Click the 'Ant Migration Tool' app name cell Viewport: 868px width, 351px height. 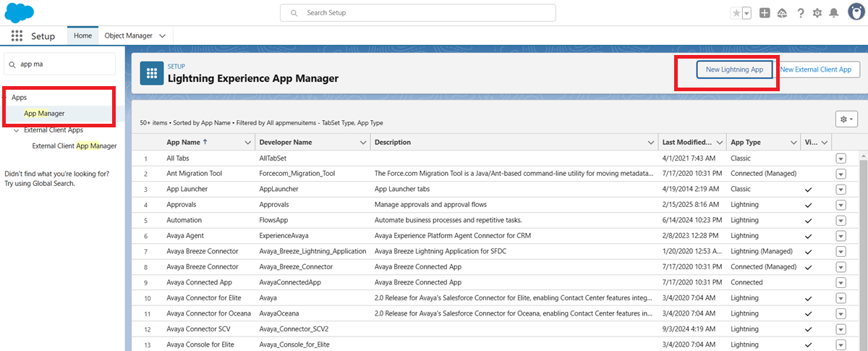(x=195, y=174)
